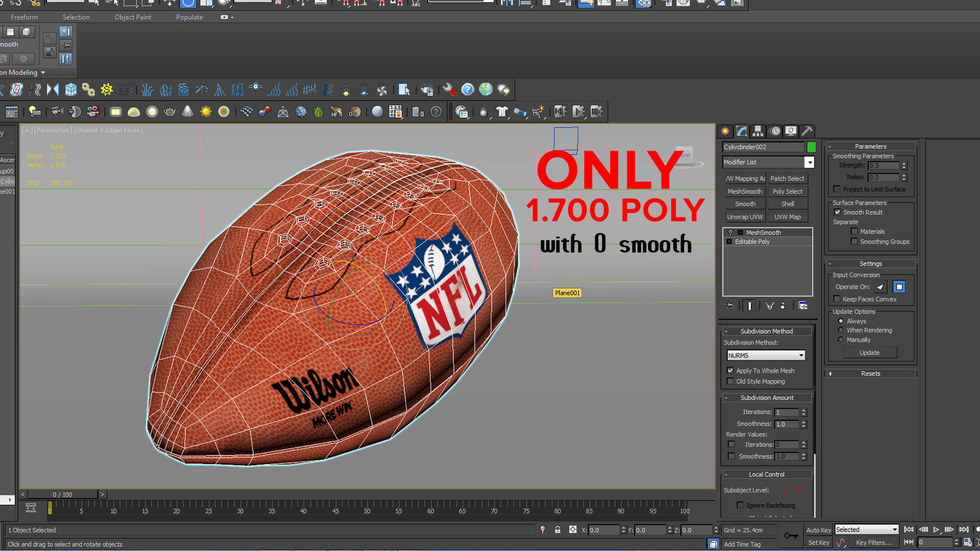The height and width of the screenshot is (551, 980).
Task: Click the mirror icon in toolbar
Action: [x=53, y=90]
